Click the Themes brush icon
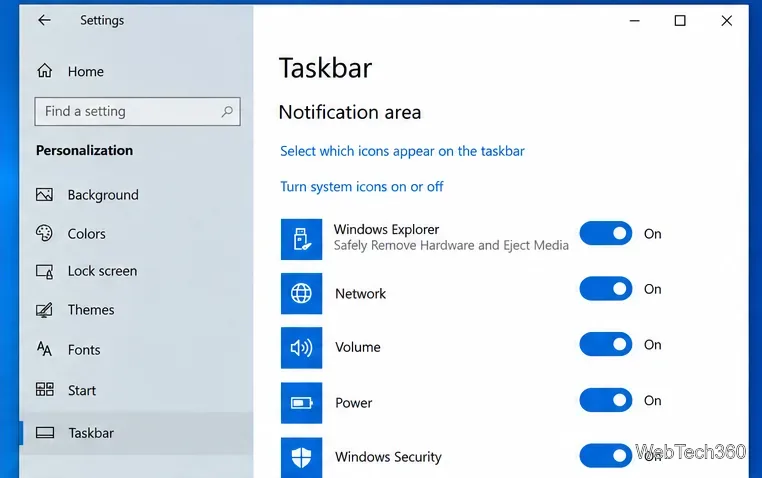The height and width of the screenshot is (478, 762). click(x=44, y=310)
